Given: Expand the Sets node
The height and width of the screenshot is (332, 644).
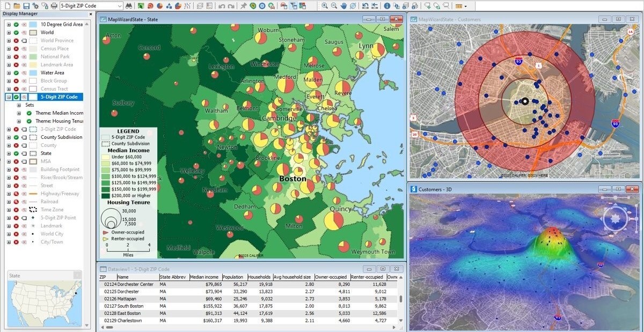Looking at the screenshot, I should click(19, 105).
